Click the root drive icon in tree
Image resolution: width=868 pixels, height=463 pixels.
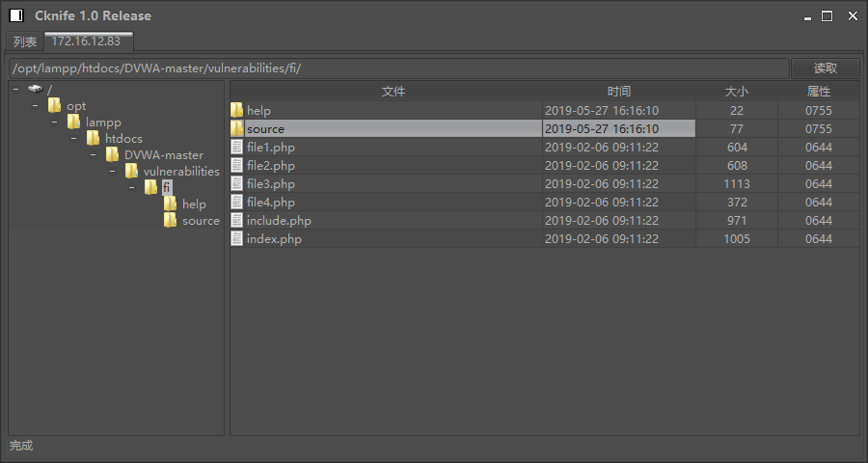(x=36, y=89)
